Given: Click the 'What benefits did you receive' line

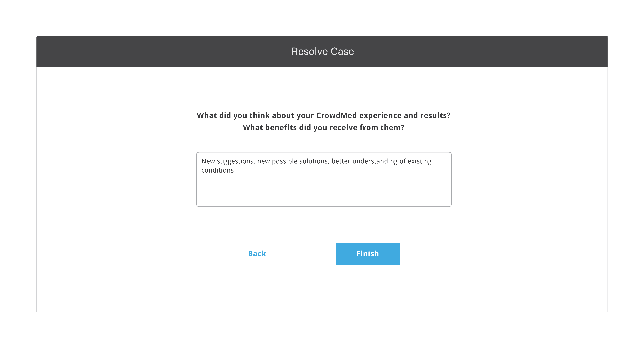Looking at the screenshot, I should (x=323, y=128).
